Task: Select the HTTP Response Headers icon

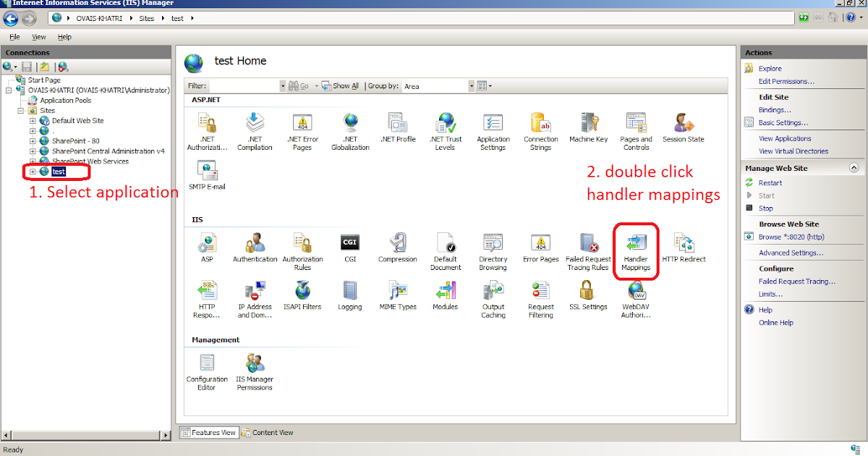Action: click(207, 299)
